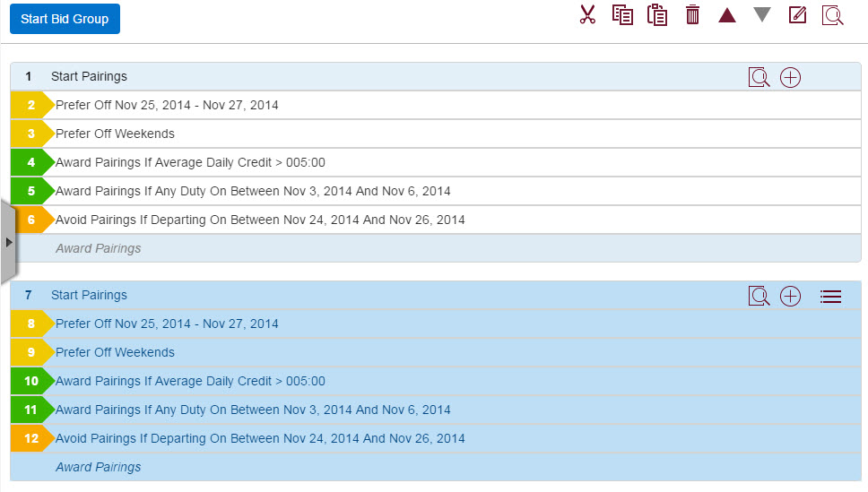
Task: Click magnifier icon on group 1 header
Action: pyautogui.click(x=759, y=77)
